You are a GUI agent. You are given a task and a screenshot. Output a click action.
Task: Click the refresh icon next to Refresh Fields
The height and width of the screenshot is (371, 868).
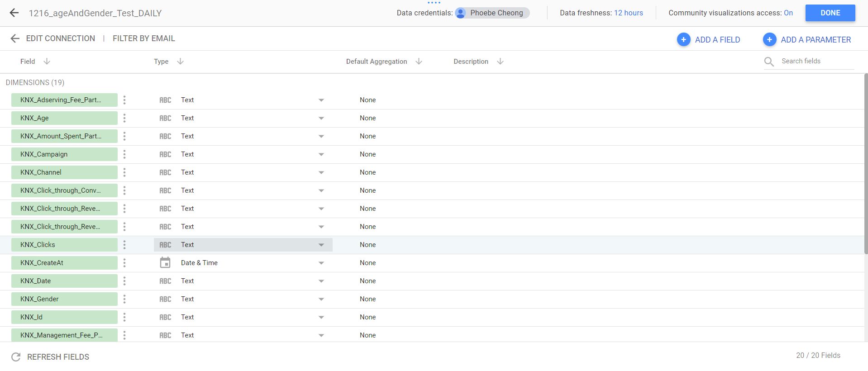tap(16, 357)
